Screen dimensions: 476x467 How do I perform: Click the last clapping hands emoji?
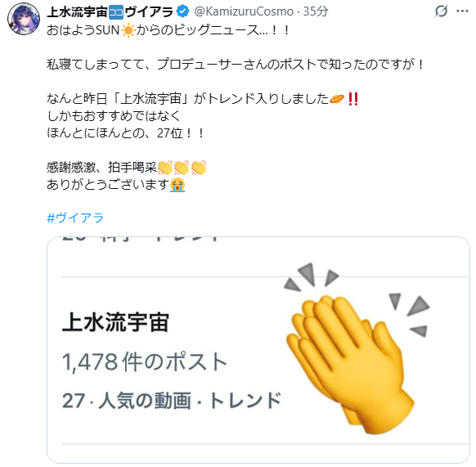click(x=199, y=168)
